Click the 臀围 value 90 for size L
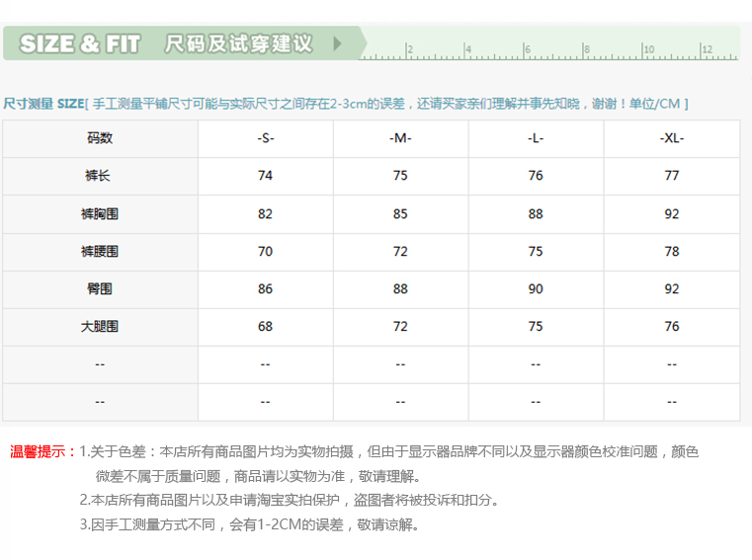 pos(536,289)
